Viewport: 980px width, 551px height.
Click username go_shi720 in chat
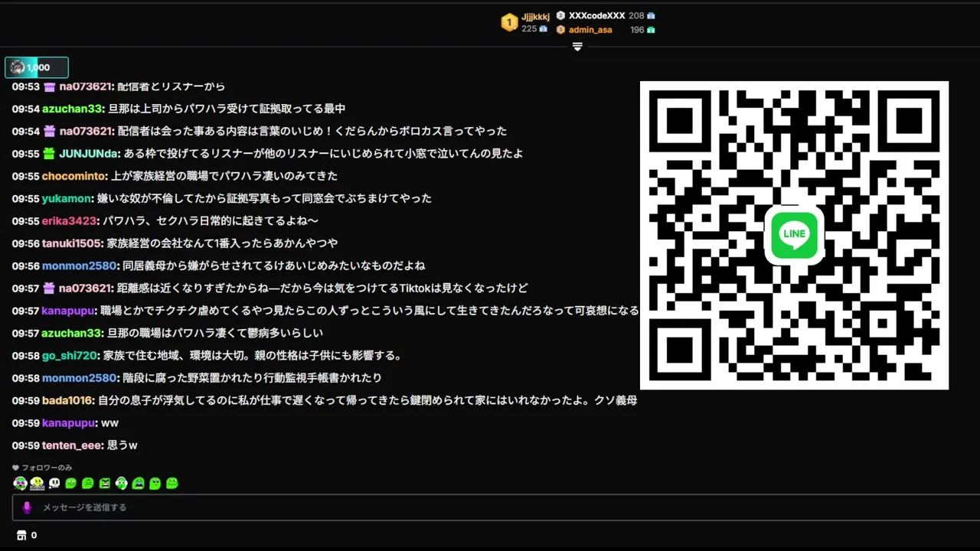[70, 355]
